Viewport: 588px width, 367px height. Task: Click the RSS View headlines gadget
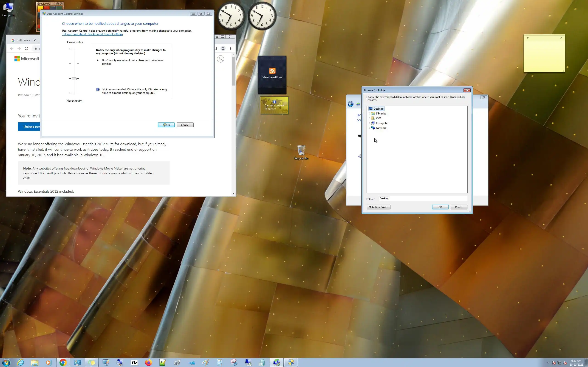[272, 73]
